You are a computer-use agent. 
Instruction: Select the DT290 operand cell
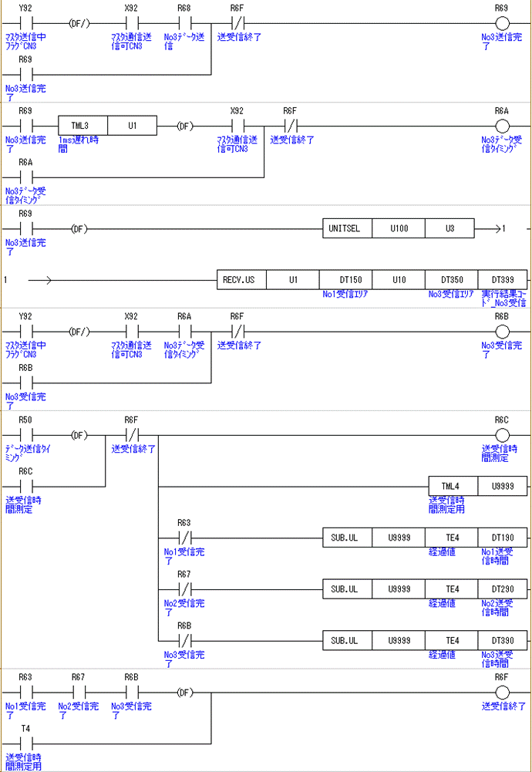coord(502,589)
